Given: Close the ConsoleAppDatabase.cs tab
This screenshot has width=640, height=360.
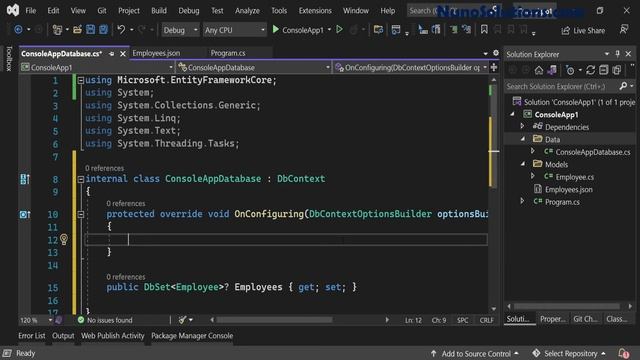Looking at the screenshot, I should [123, 54].
